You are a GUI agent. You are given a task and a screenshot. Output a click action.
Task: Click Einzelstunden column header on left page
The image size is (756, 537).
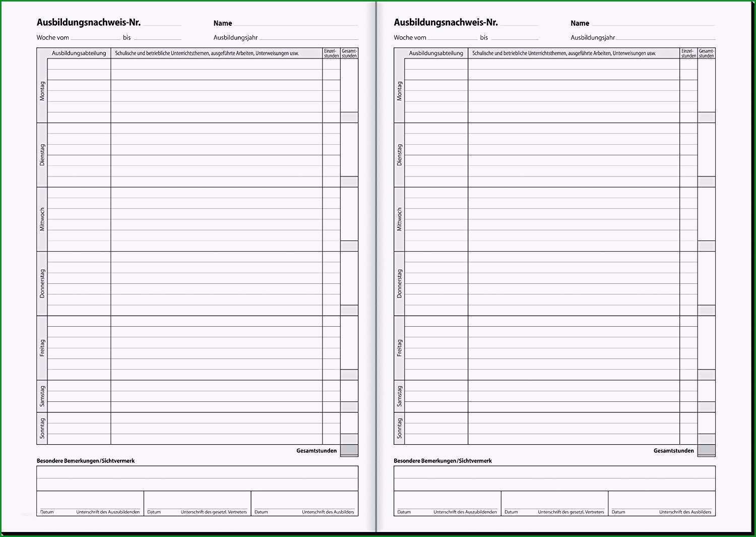coord(331,53)
